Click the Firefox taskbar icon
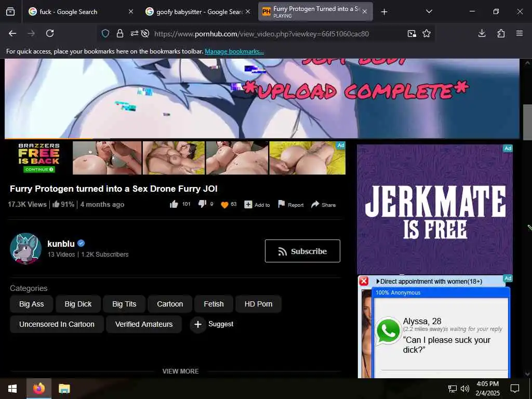 pos(38,389)
